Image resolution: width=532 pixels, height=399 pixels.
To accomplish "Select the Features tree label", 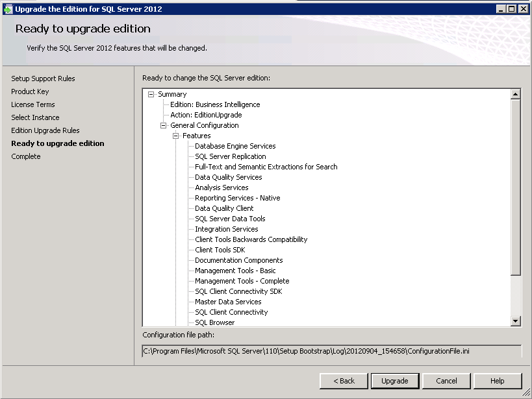I will (196, 136).
